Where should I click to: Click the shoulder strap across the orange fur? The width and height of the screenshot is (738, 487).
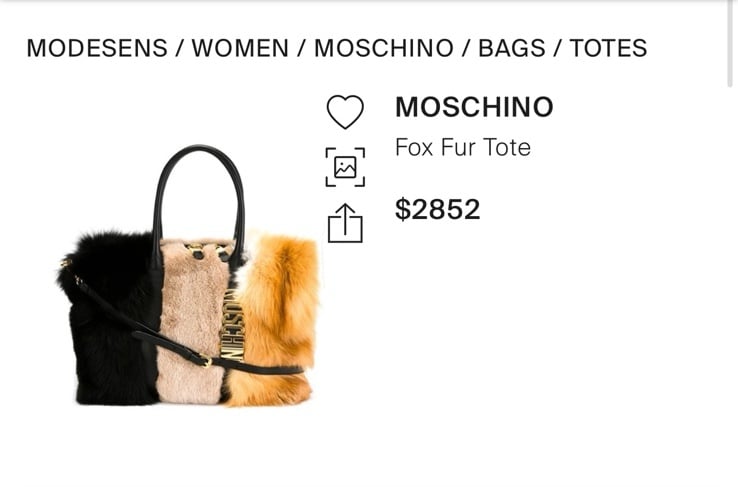264,368
